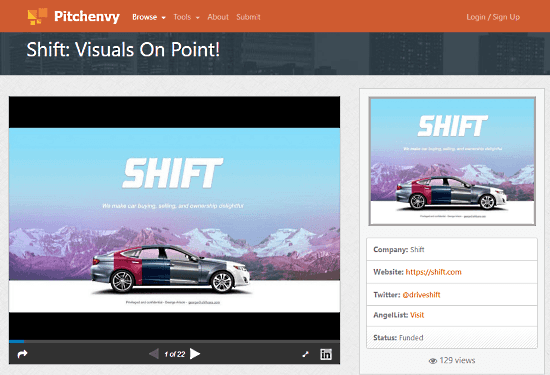Expand the Browse dropdown menu
Viewport: 550px width, 375px height.
pyautogui.click(x=149, y=17)
